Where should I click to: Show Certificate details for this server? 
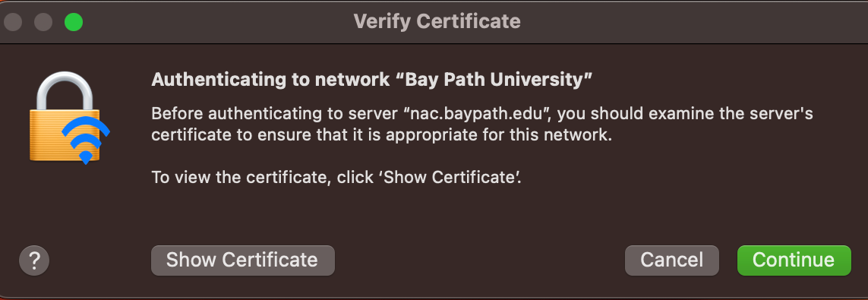(x=243, y=261)
